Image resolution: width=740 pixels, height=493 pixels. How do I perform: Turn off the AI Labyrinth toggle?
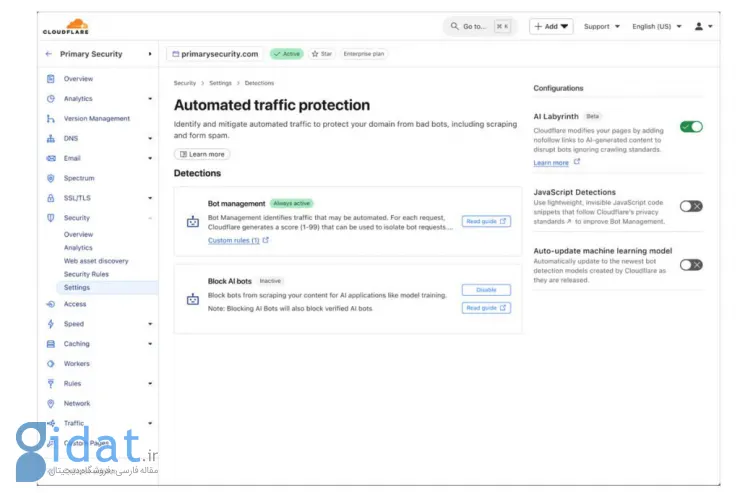(691, 126)
